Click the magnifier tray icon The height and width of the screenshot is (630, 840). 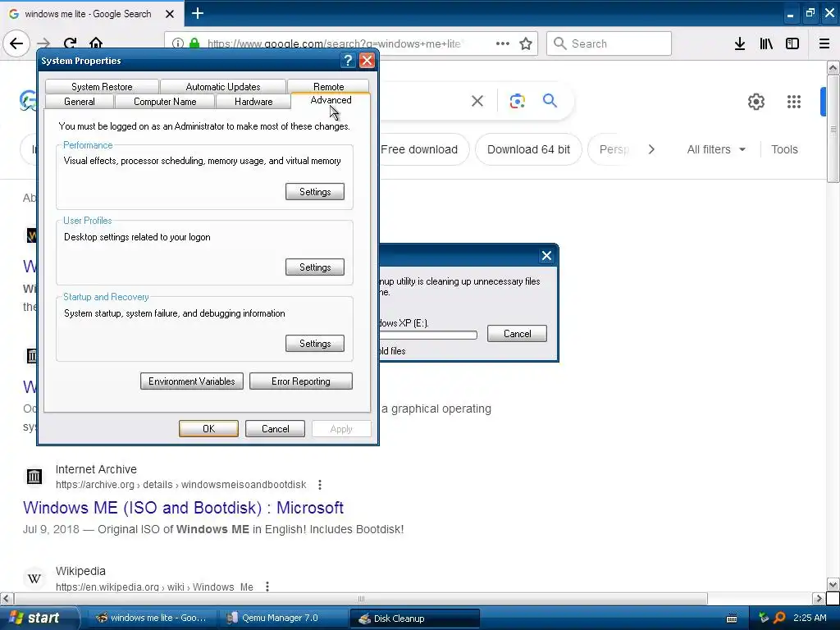click(779, 618)
